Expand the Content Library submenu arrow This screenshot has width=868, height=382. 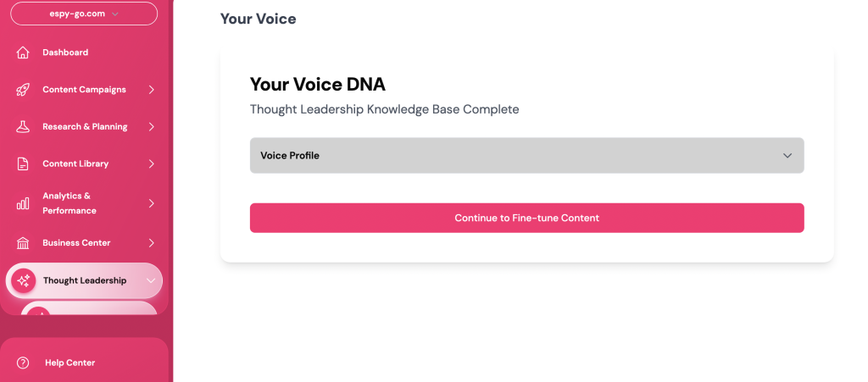152,164
